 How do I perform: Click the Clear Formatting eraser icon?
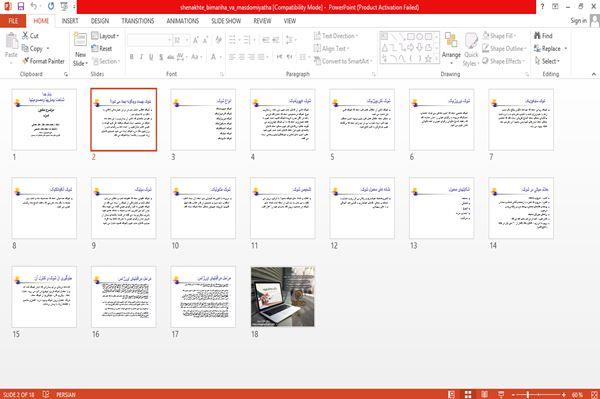(x=218, y=40)
